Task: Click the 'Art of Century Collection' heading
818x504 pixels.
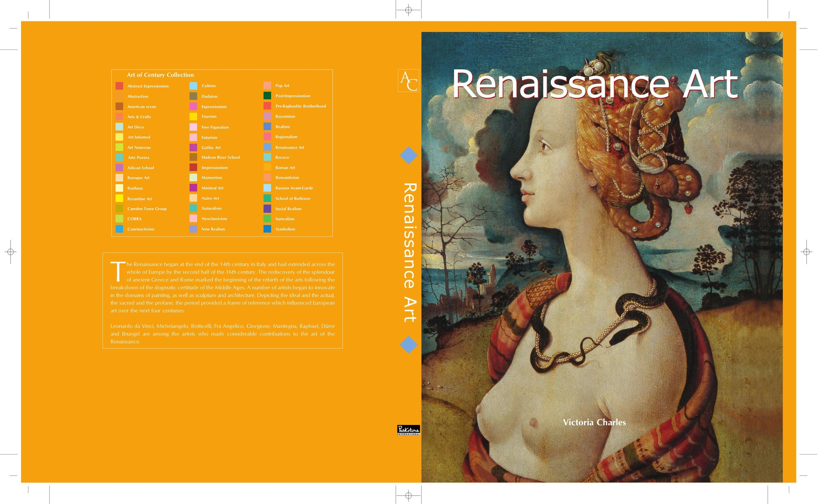Action: click(160, 75)
